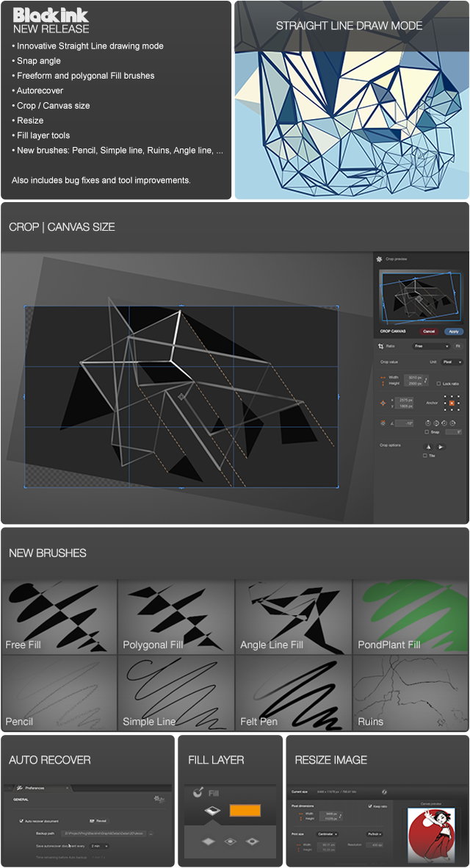Open the Ratio dropdown set to Free
This screenshot has height=868, width=470.
click(x=431, y=346)
